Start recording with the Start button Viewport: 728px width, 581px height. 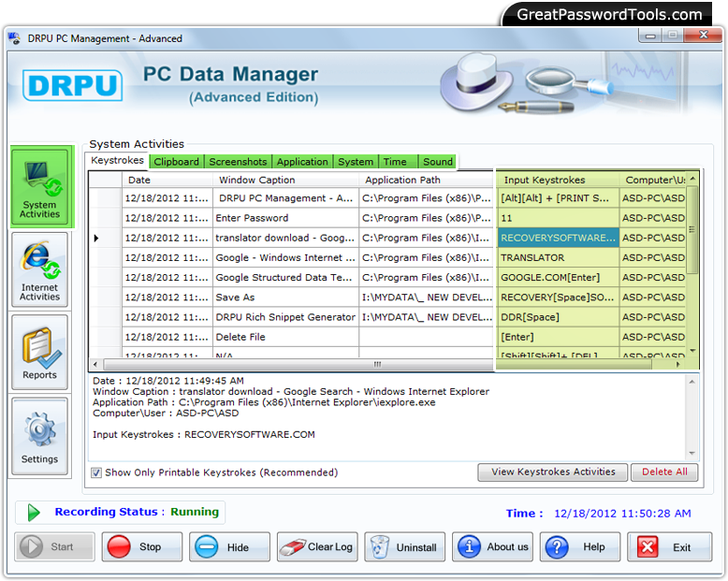pos(55,546)
